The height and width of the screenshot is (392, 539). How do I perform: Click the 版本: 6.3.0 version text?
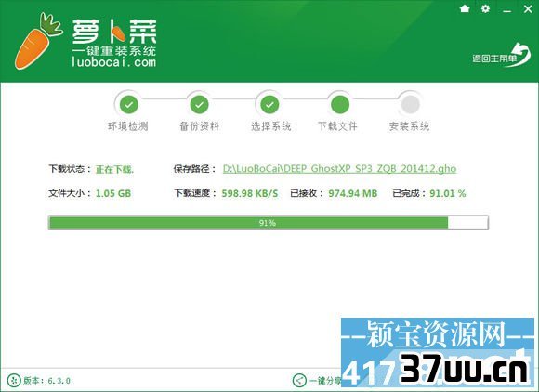coord(47,381)
